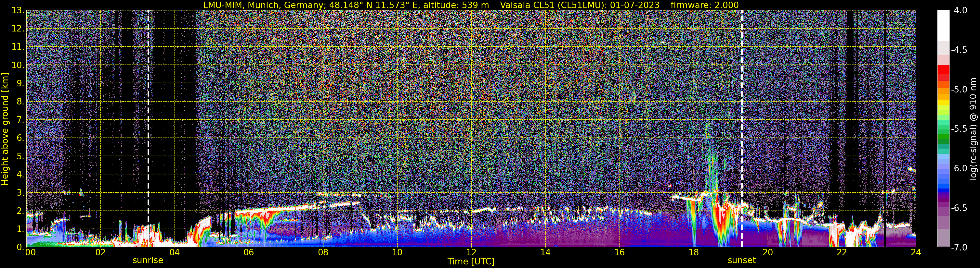Click the y-axis tick label '11.'

[x=18, y=47]
